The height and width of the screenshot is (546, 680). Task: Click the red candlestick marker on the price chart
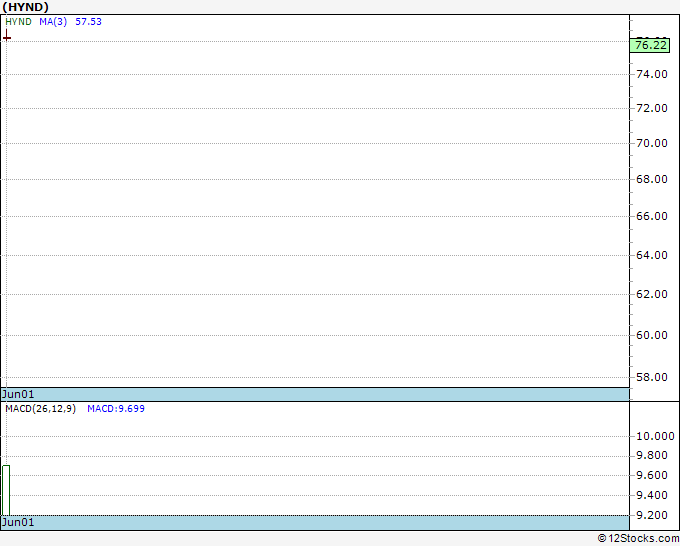coord(7,36)
